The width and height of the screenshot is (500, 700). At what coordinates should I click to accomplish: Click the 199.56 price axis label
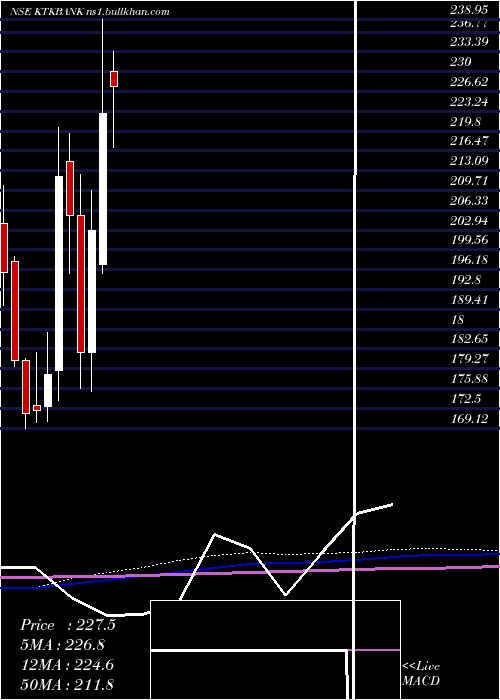pos(468,241)
